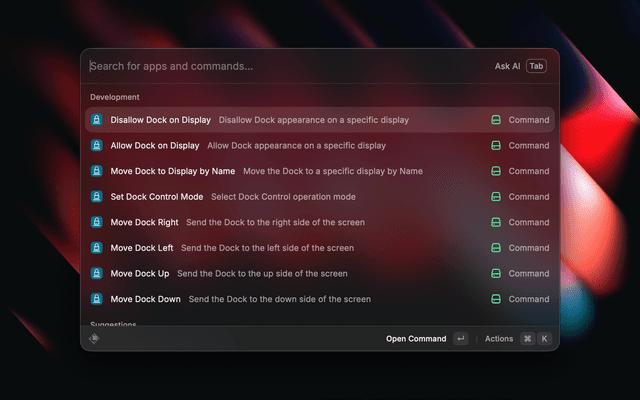Select the Allow Dock on Display command

(154, 145)
